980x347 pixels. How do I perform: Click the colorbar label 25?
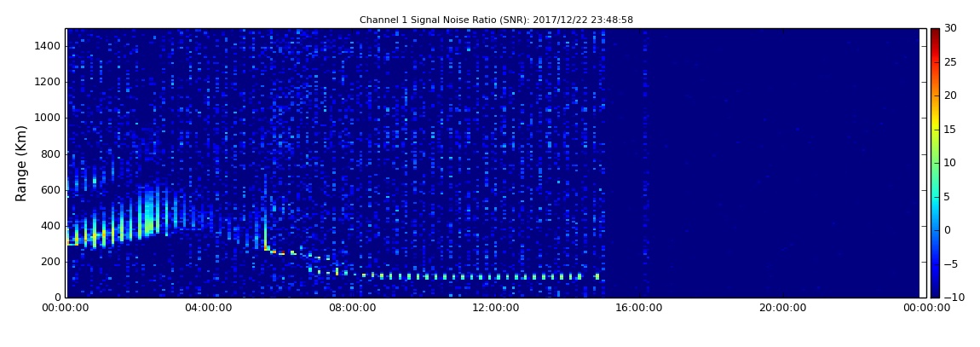951,62
